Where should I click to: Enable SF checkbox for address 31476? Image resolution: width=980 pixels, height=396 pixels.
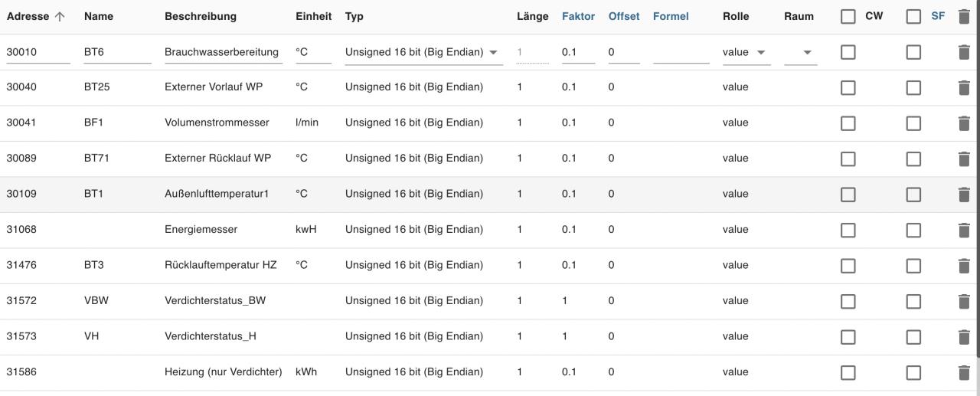pyautogui.click(x=913, y=266)
